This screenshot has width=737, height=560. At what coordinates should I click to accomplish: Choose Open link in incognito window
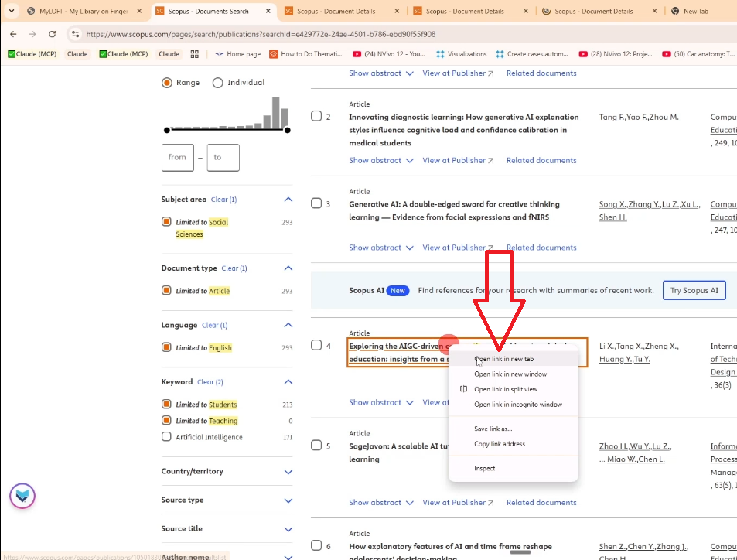point(514,404)
